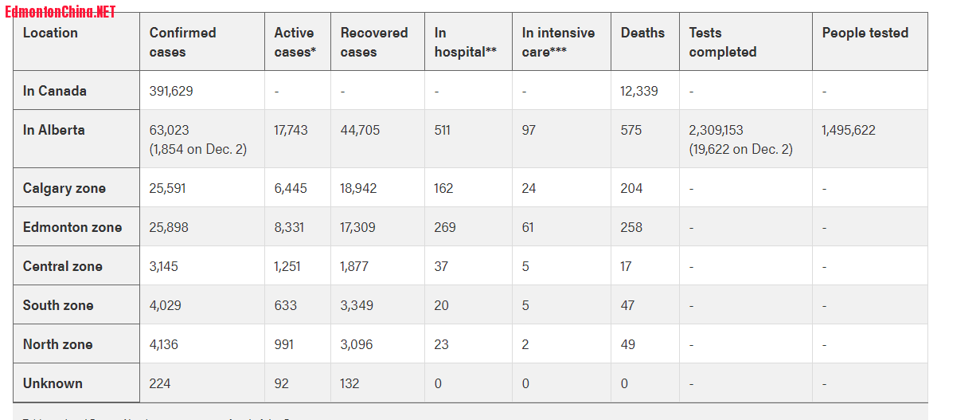This screenshot has height=420, width=980.
Task: Click the Tests completed column header
Action: [x=746, y=41]
